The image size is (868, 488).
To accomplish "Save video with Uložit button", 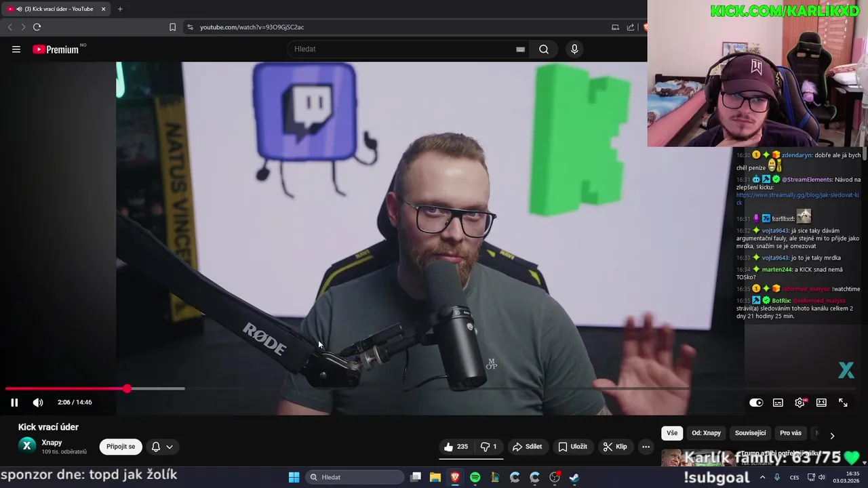I will (572, 447).
